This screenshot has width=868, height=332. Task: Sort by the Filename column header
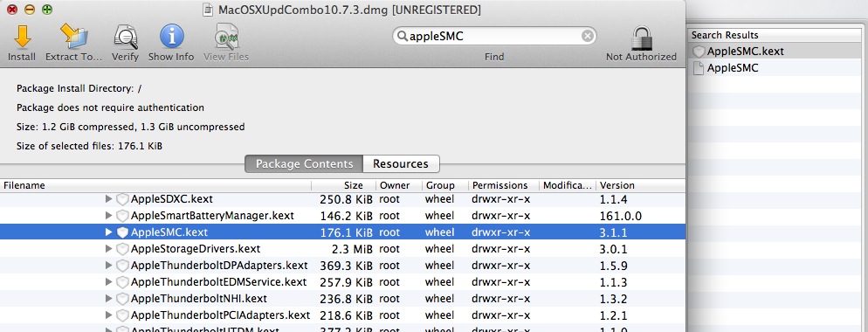pyautogui.click(x=155, y=186)
